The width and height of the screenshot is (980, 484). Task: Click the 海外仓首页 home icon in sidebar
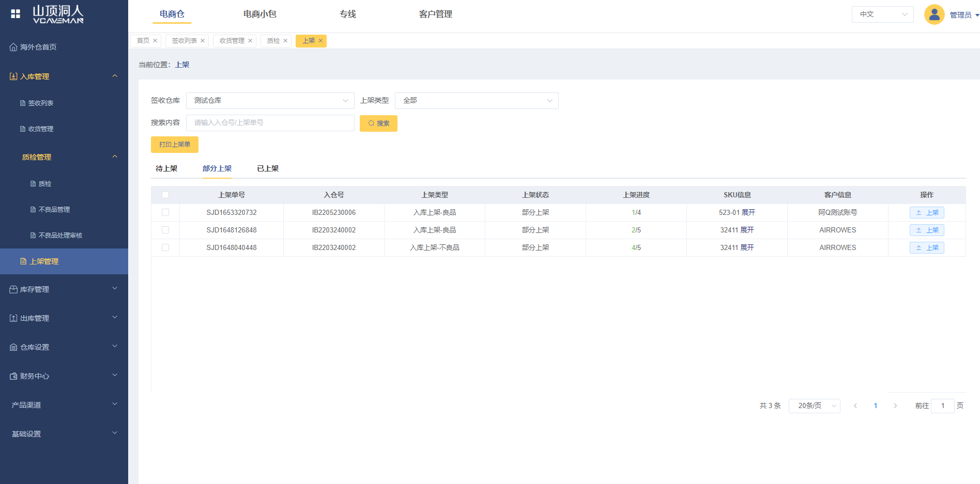click(x=13, y=47)
